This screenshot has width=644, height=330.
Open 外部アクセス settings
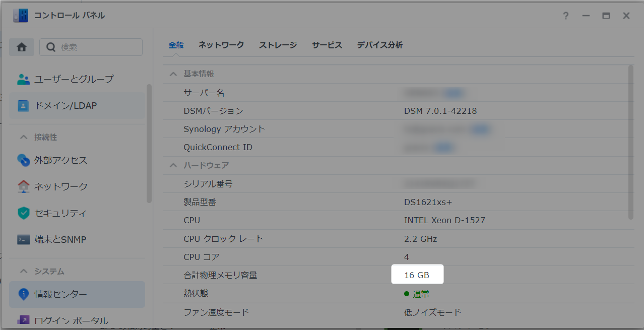[77, 160]
